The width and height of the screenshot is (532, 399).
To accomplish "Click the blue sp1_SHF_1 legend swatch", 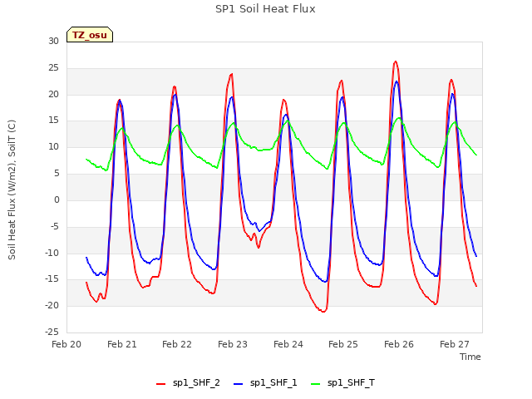I will point(239,384).
